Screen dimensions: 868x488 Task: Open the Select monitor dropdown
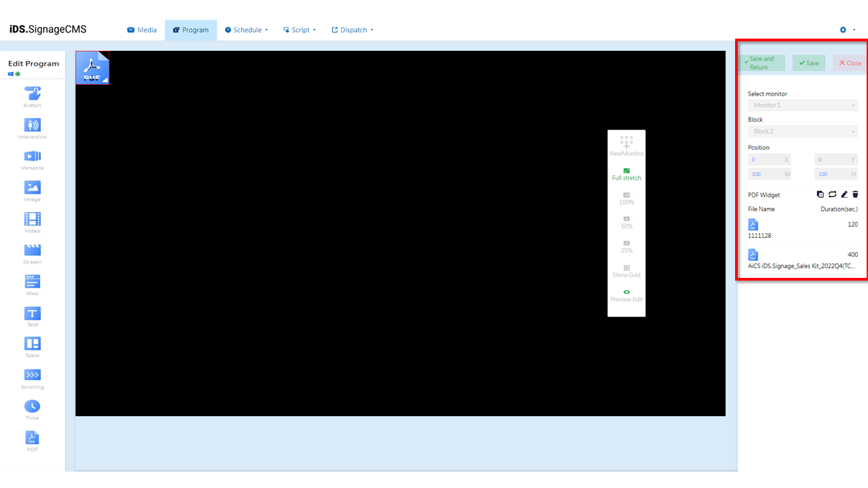(x=802, y=105)
